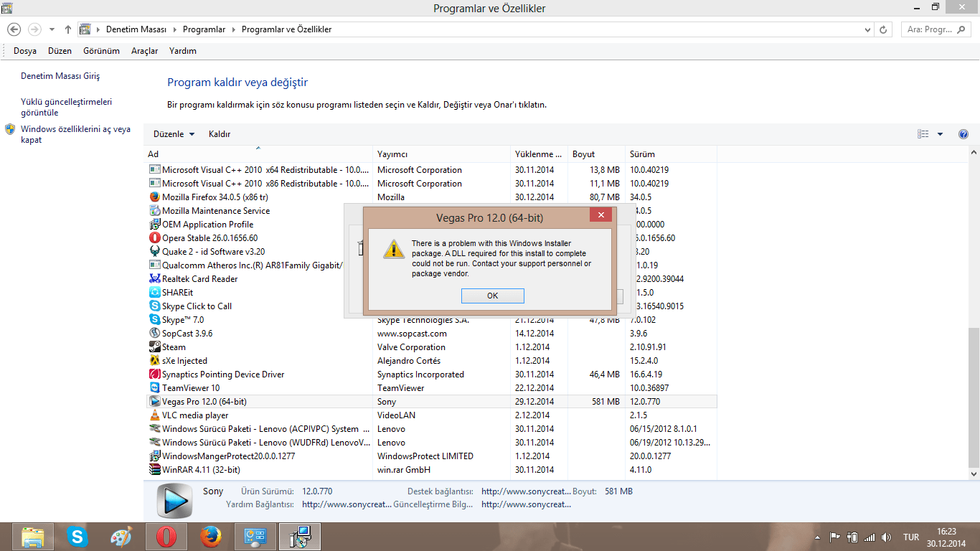Viewport: 980px width, 551px height.
Task: Click the warning icon in the error dialog
Action: [393, 249]
